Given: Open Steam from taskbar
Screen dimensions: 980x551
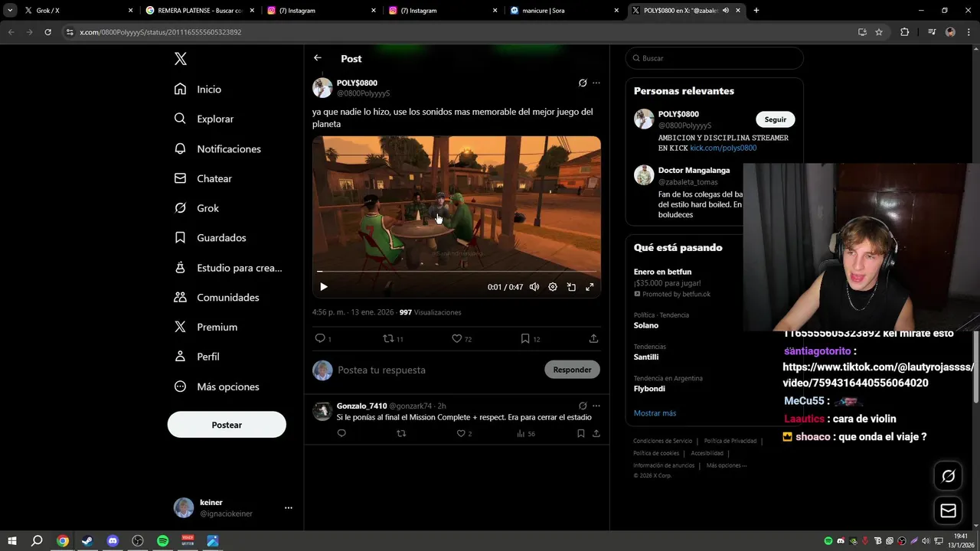Looking at the screenshot, I should 87,541.
